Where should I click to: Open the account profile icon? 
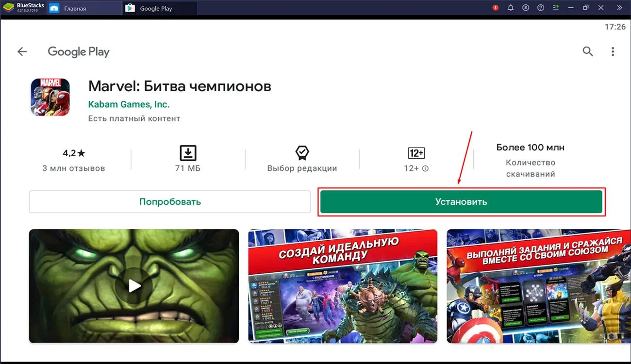526,8
